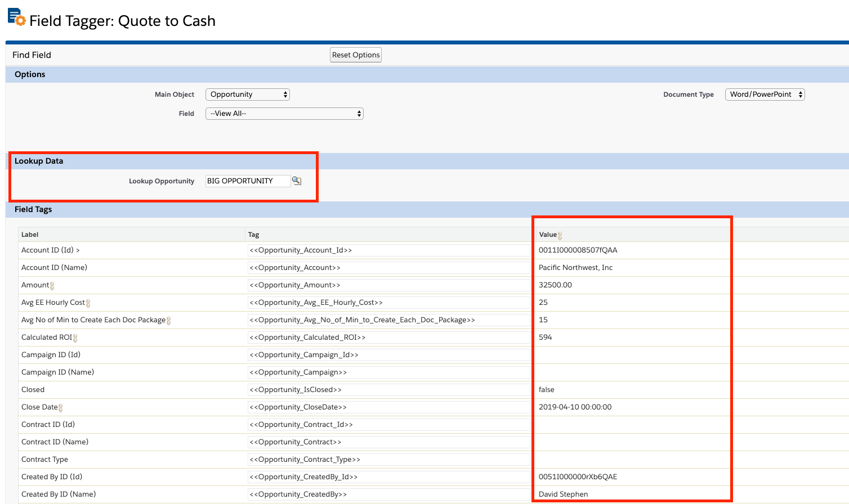Viewport: 849px width, 504px height.
Task: Click the value David Stephen
Action: pos(564,494)
